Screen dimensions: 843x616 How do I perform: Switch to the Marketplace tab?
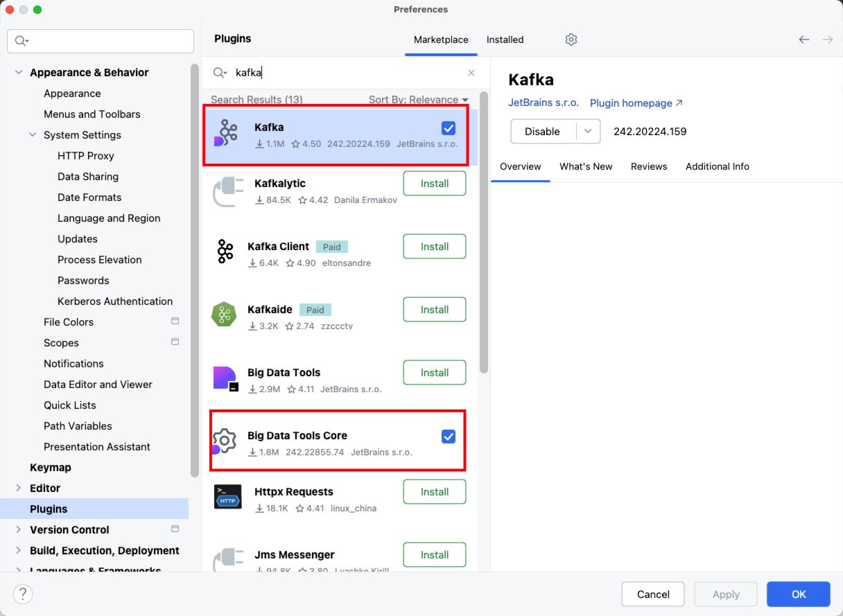point(441,39)
